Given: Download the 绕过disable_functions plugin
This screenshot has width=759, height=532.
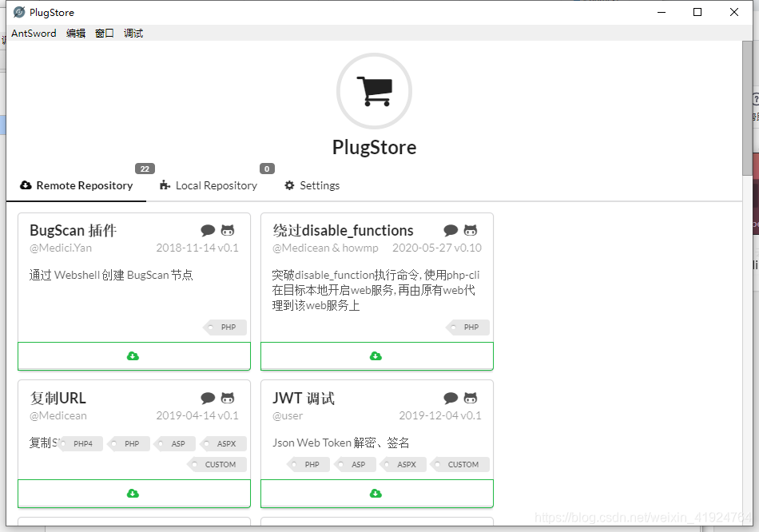Looking at the screenshot, I should click(x=377, y=356).
